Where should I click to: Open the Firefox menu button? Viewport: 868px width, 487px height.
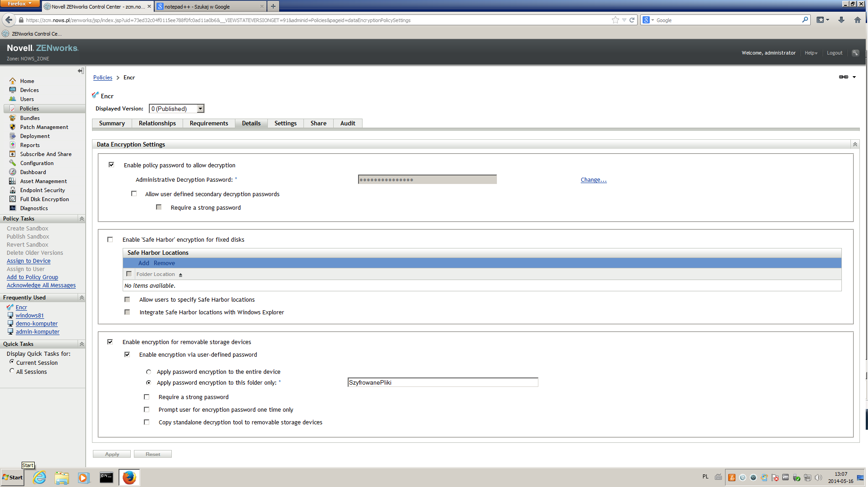coord(20,4)
